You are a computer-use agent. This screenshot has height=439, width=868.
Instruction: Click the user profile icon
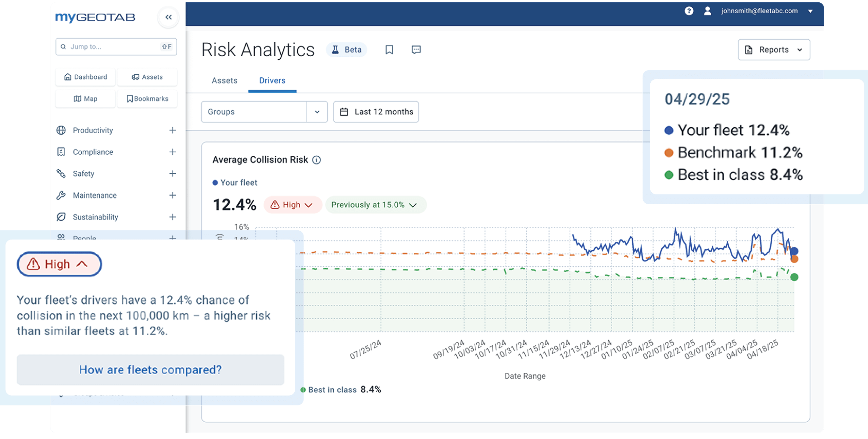tap(707, 11)
